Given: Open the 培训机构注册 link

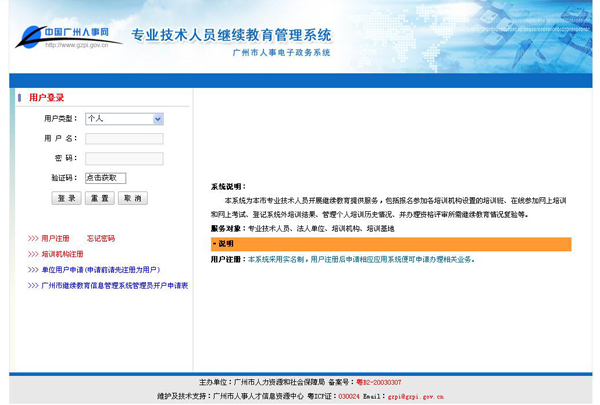Looking at the screenshot, I should tap(62, 254).
